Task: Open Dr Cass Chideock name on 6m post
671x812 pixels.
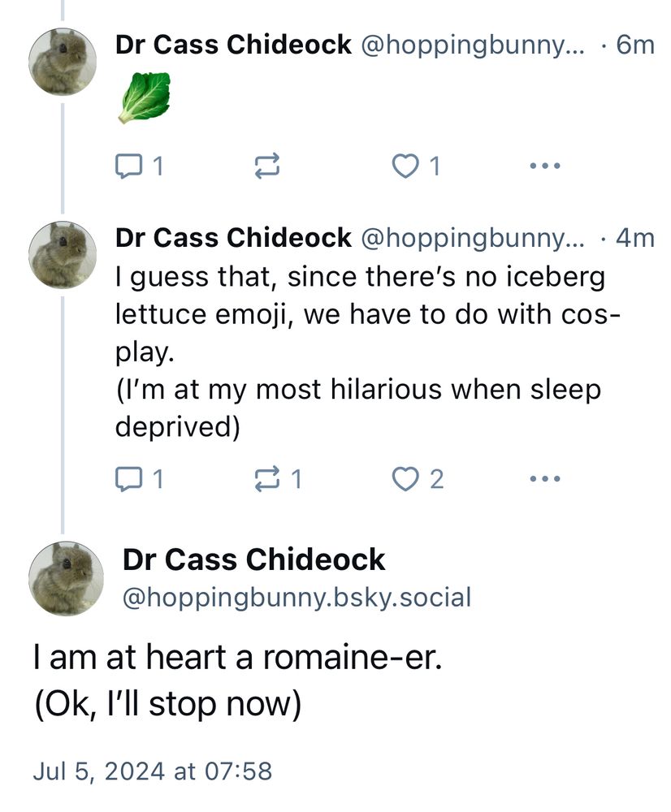Action: click(x=233, y=45)
